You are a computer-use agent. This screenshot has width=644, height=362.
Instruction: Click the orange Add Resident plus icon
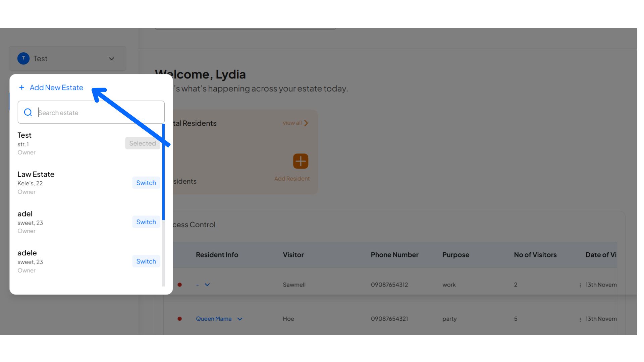(x=300, y=161)
